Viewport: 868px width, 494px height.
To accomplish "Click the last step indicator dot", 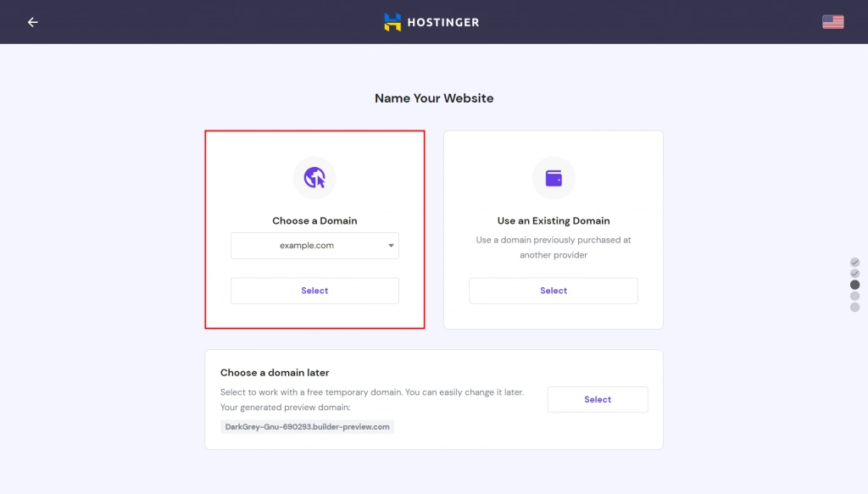I will pyautogui.click(x=854, y=307).
